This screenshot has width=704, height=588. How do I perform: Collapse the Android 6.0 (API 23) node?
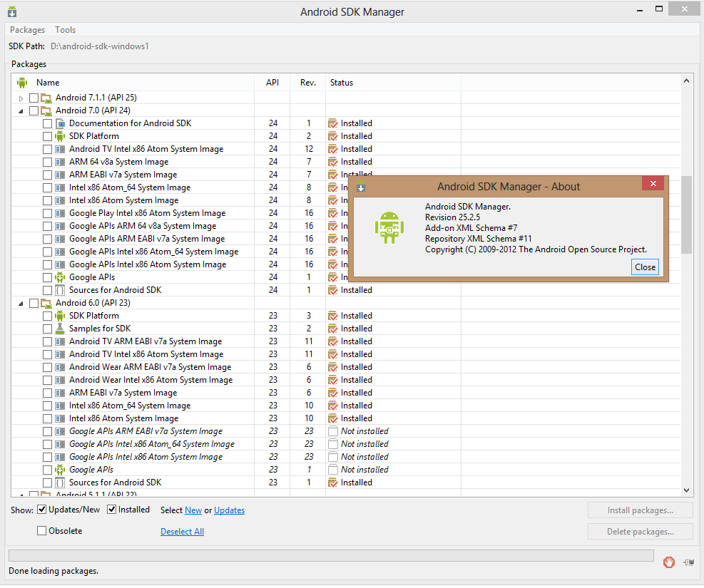21,304
